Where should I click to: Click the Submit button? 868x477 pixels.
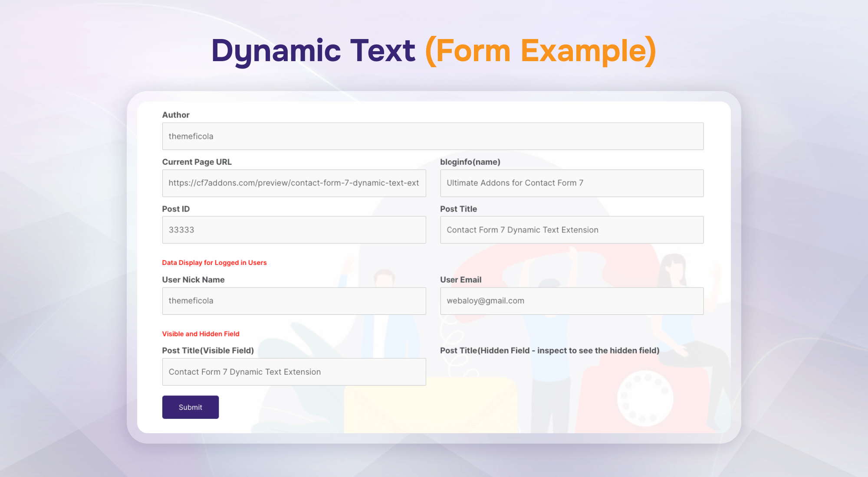191,407
